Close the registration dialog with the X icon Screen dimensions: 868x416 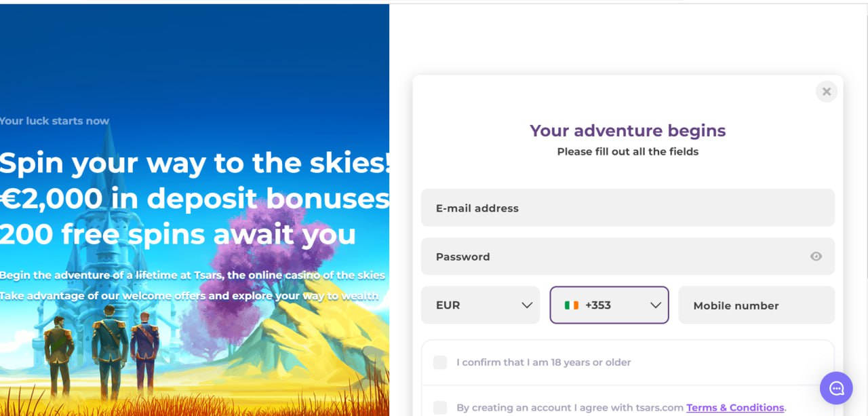tap(826, 92)
